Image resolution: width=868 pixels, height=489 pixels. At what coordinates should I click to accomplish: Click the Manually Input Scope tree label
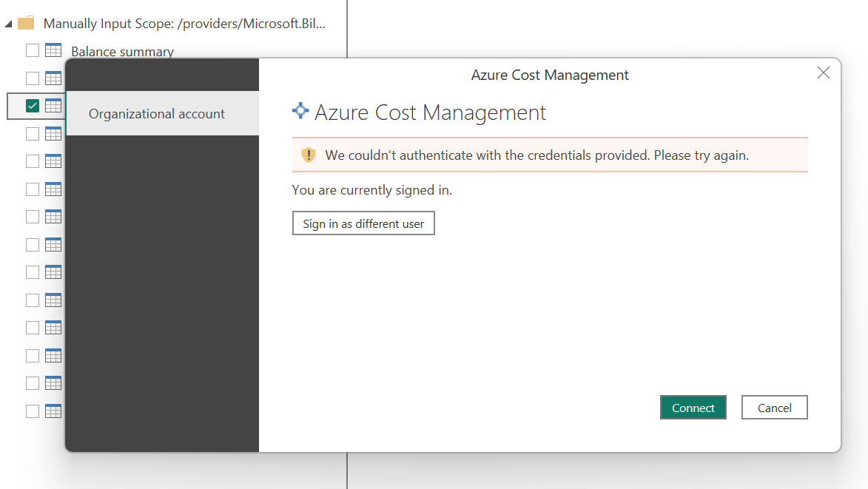184,24
